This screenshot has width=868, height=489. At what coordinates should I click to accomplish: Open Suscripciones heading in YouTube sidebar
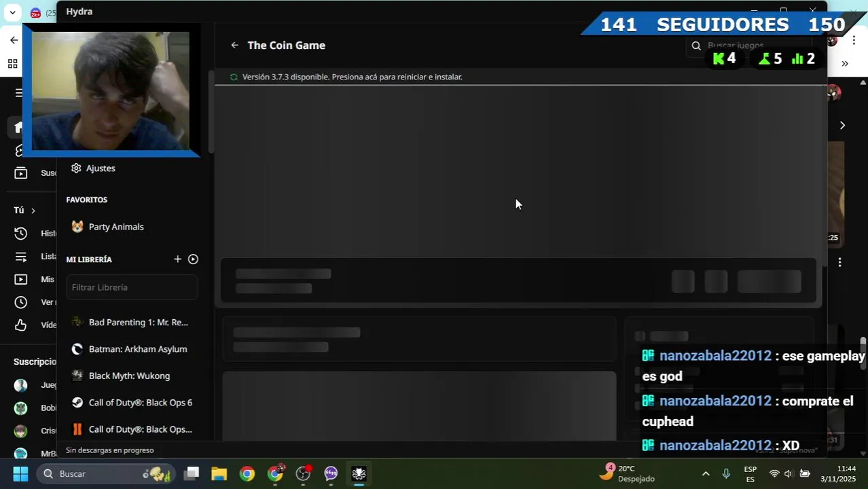click(x=35, y=362)
